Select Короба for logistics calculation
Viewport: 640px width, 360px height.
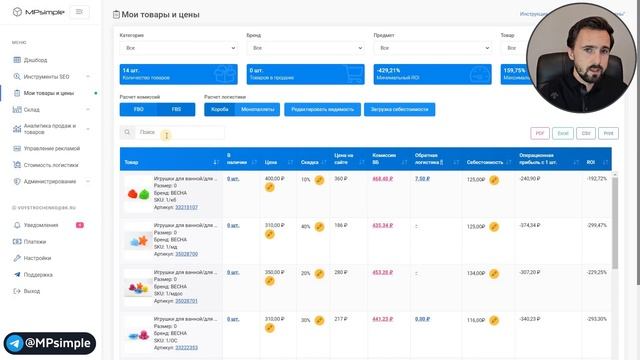click(x=220, y=109)
